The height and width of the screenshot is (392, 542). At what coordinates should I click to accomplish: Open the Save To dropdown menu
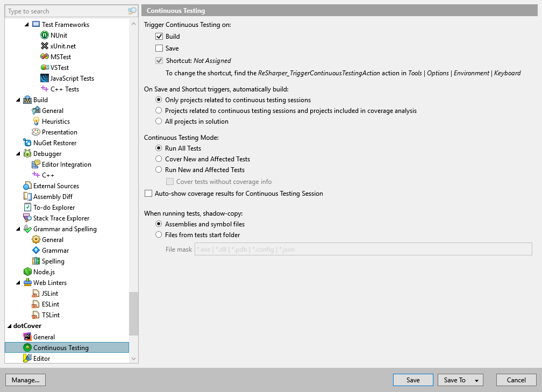tap(460, 380)
